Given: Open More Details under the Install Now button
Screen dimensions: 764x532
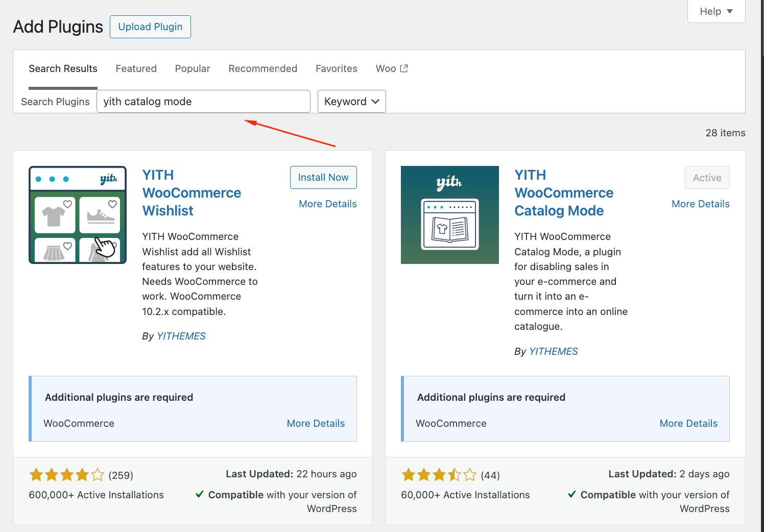Looking at the screenshot, I should click(328, 204).
